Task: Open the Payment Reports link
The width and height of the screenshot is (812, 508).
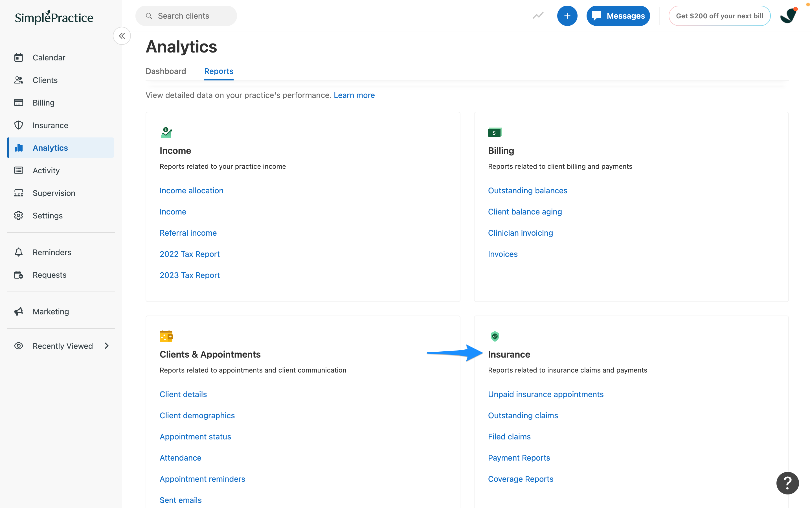Action: click(519, 457)
